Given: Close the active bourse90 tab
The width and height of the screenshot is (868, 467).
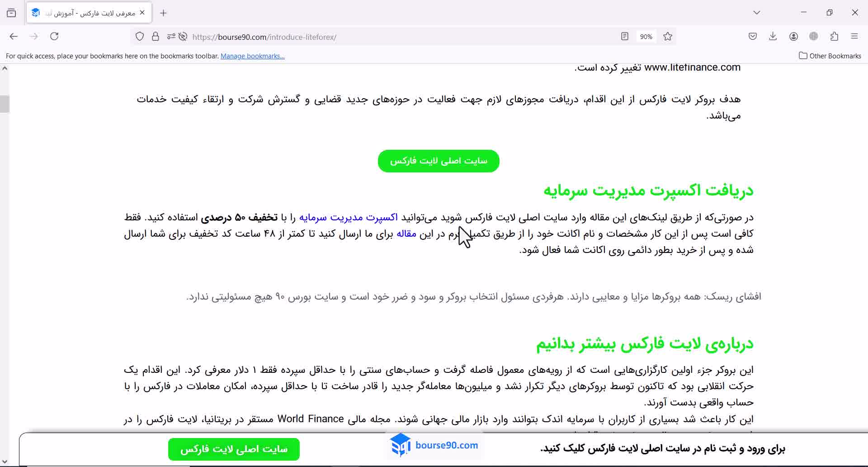Looking at the screenshot, I should coord(142,13).
